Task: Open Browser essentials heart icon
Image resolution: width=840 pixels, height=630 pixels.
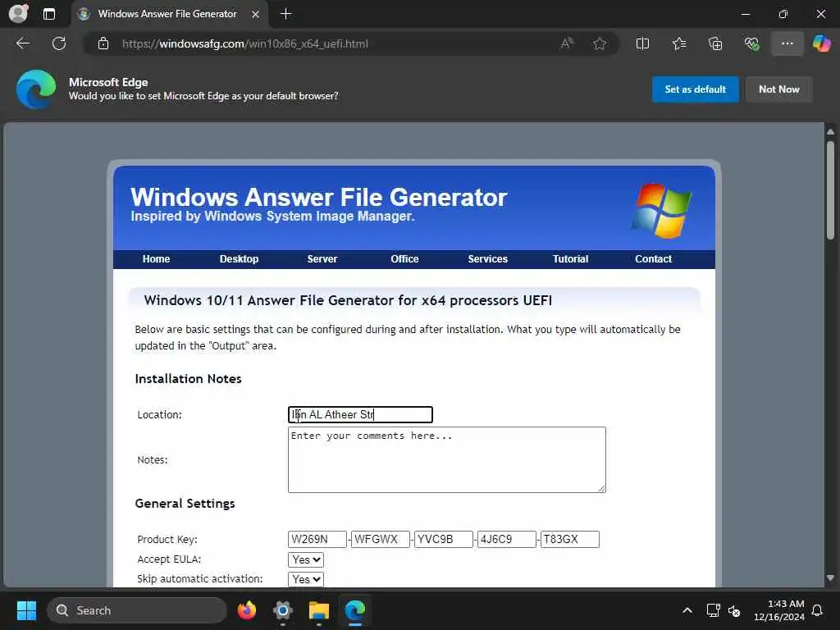Action: coord(751,43)
